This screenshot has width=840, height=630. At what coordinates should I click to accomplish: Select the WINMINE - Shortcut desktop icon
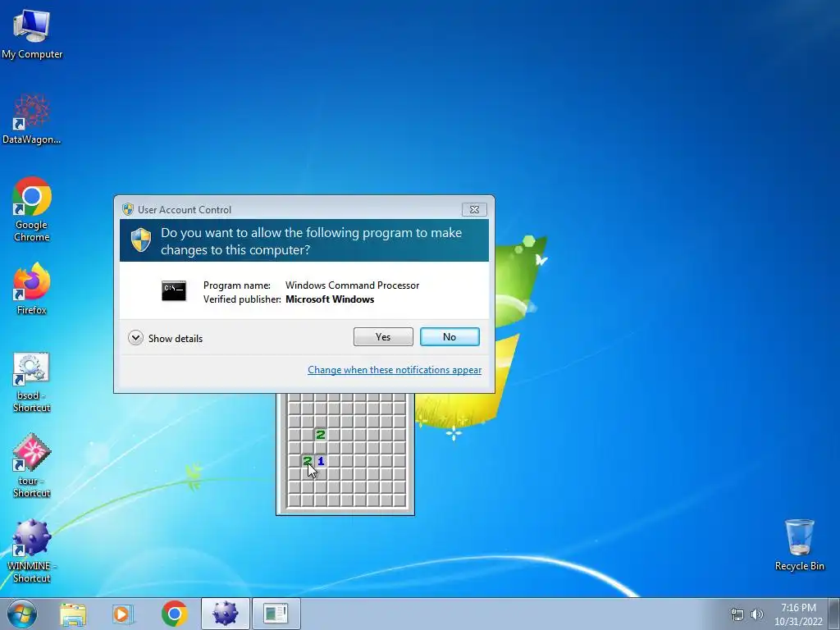(x=32, y=550)
